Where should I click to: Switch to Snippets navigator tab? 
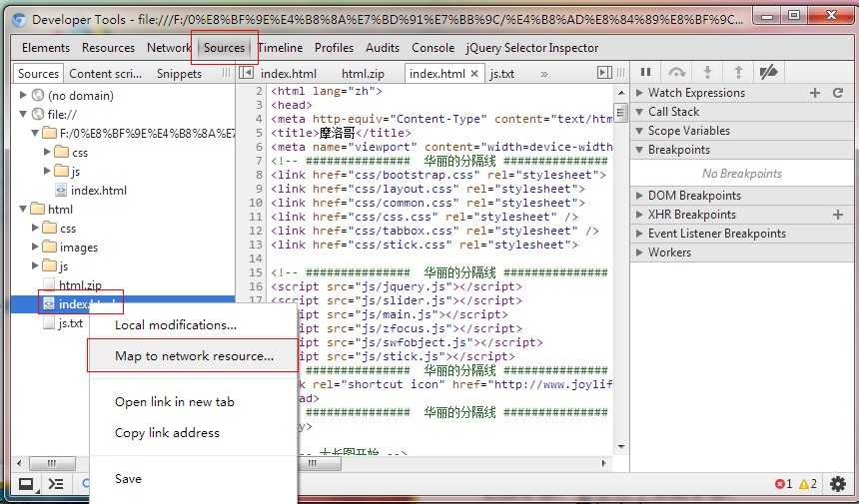coord(179,73)
